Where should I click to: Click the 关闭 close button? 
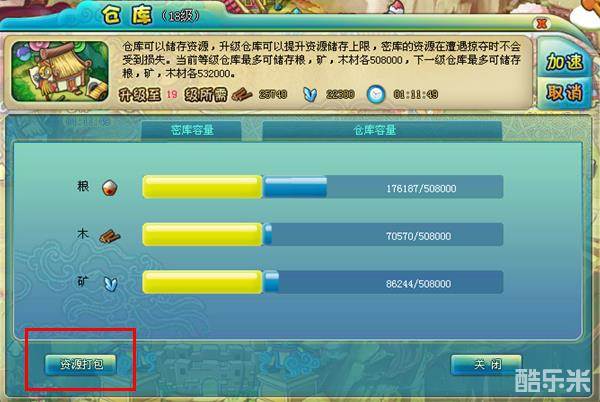487,365
